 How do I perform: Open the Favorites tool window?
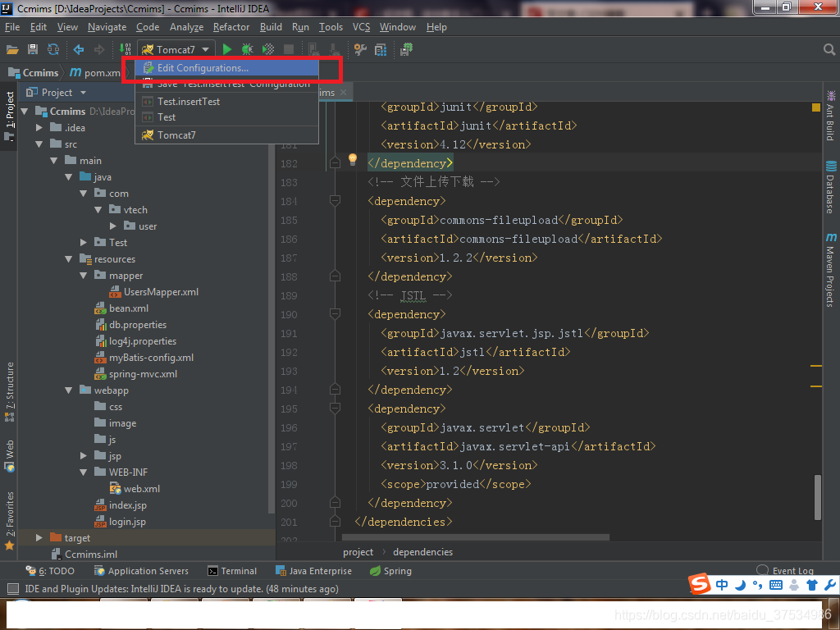pos(9,520)
